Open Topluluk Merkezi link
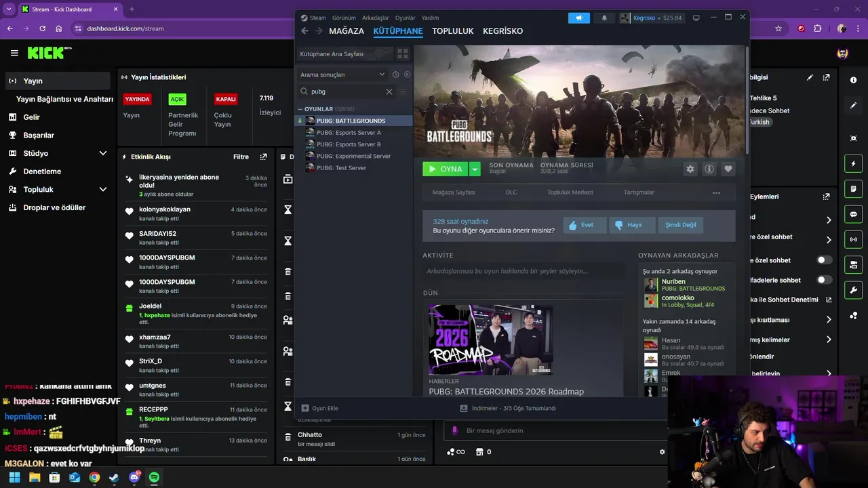868x488 pixels. (x=570, y=192)
